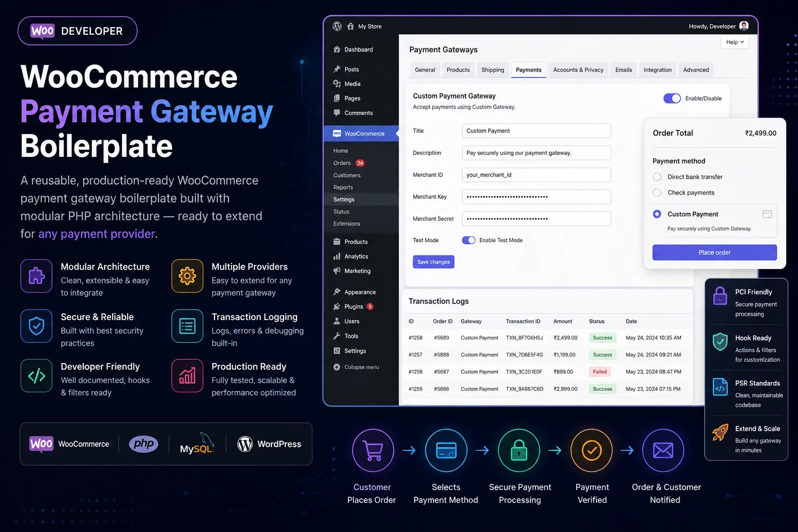Click the Description input field
The height and width of the screenshot is (532, 798).
[x=536, y=153]
